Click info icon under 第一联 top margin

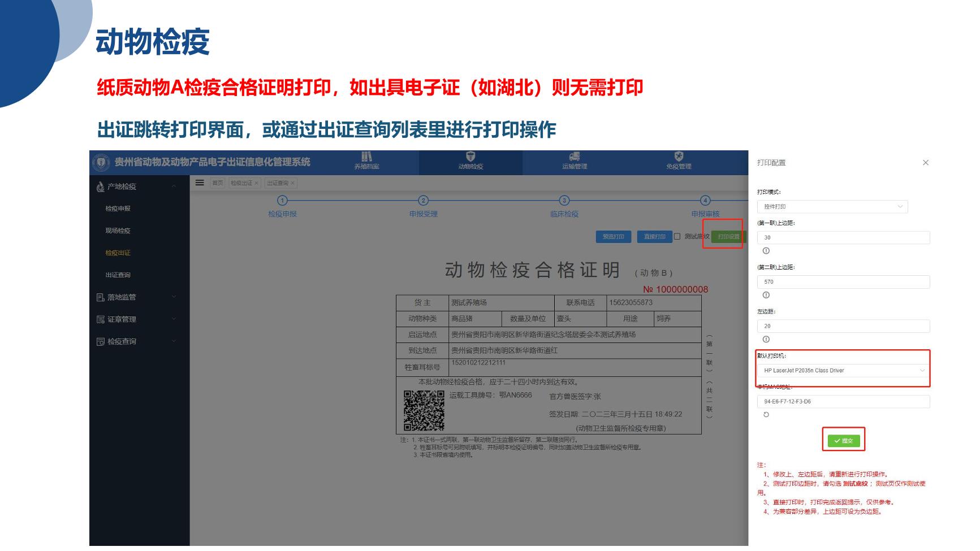point(766,251)
